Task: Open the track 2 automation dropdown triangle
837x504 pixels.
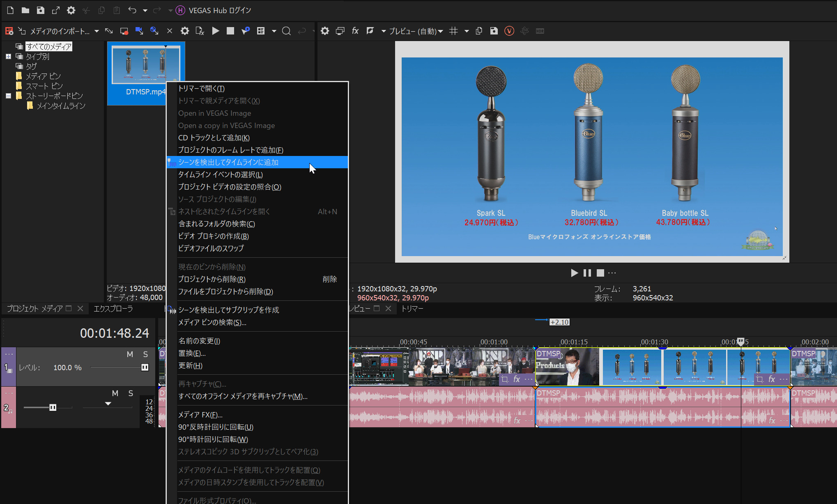Action: (x=108, y=403)
